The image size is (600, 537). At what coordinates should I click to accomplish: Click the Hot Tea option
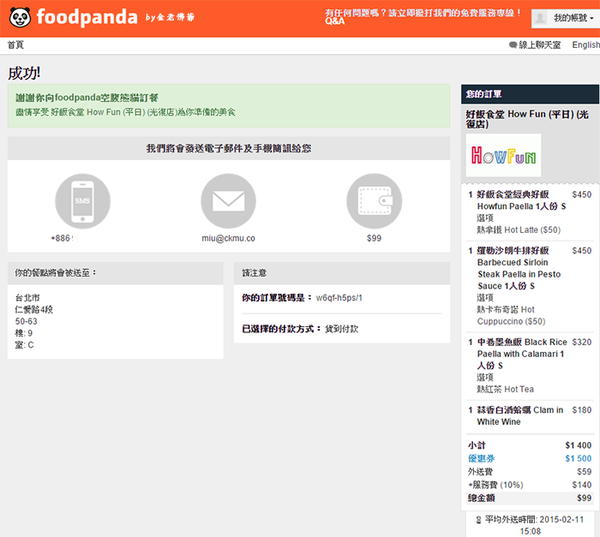coord(505,389)
